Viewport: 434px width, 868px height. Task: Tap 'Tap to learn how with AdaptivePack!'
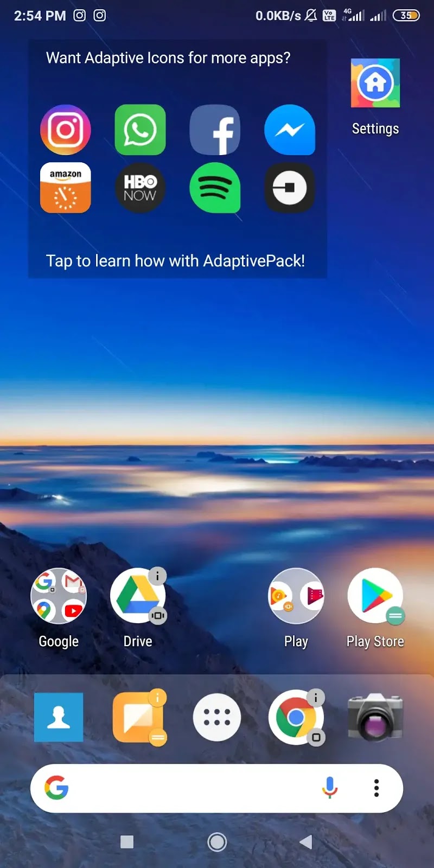[175, 261]
